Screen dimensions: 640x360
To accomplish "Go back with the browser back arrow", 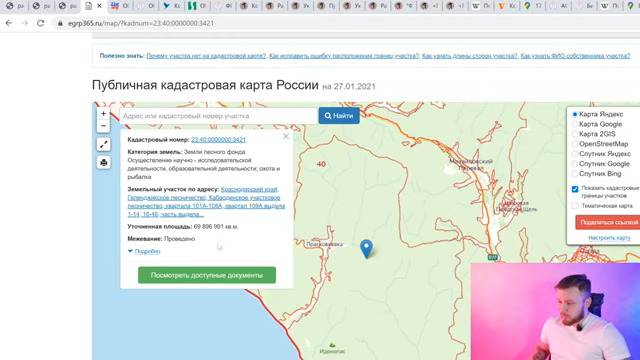I will click(x=9, y=23).
